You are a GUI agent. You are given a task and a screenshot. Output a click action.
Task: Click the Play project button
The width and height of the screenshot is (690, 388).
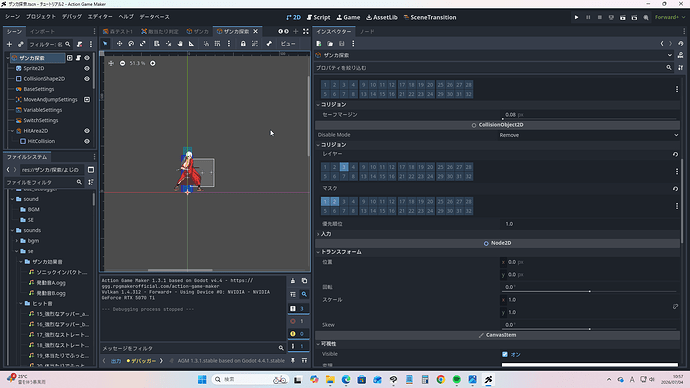[x=576, y=17]
